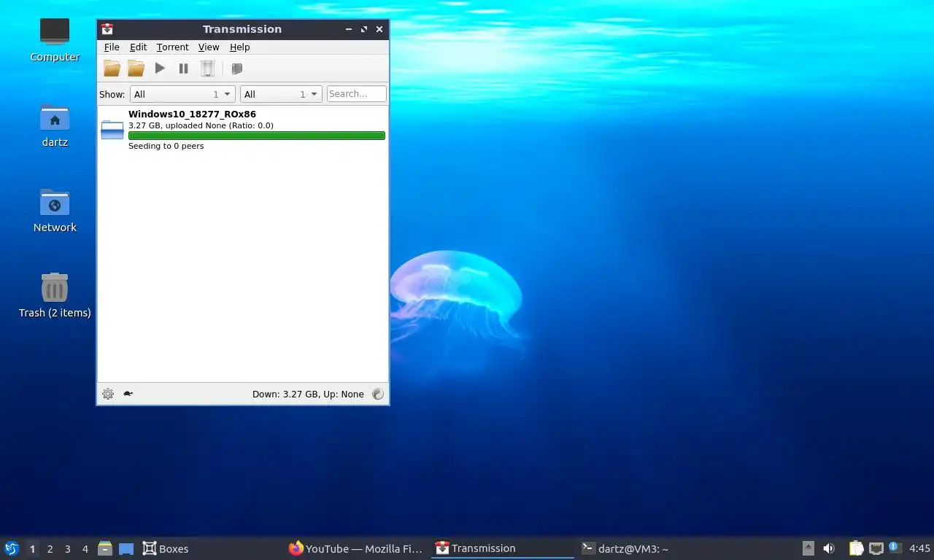This screenshot has height=560, width=934.
Task: Open the Lubuntu start menu icon
Action: tap(12, 548)
